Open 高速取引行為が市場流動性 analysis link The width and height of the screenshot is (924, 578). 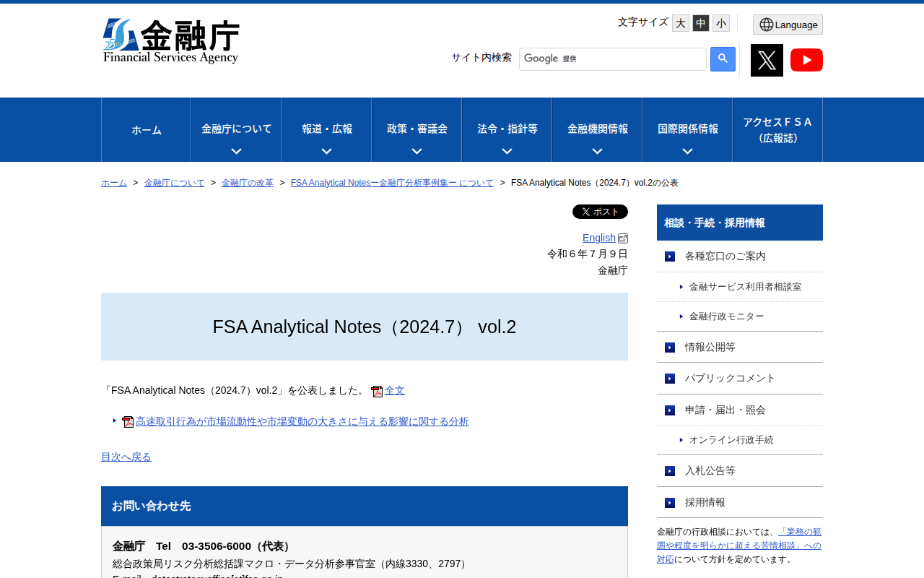click(x=302, y=421)
